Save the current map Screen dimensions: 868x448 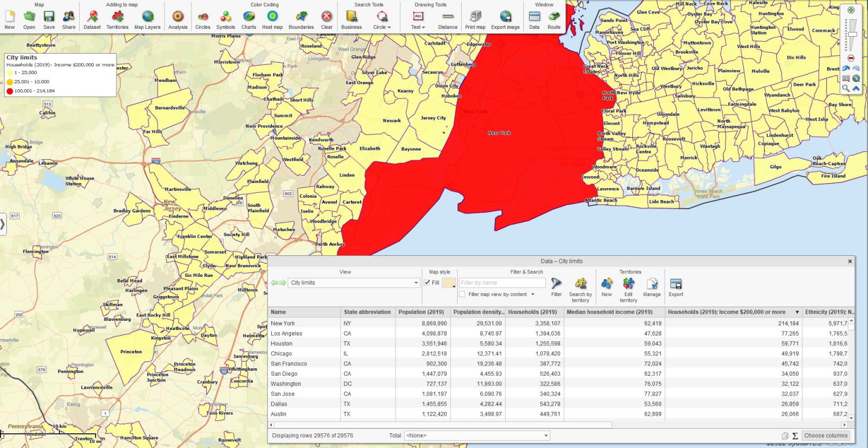[49, 19]
